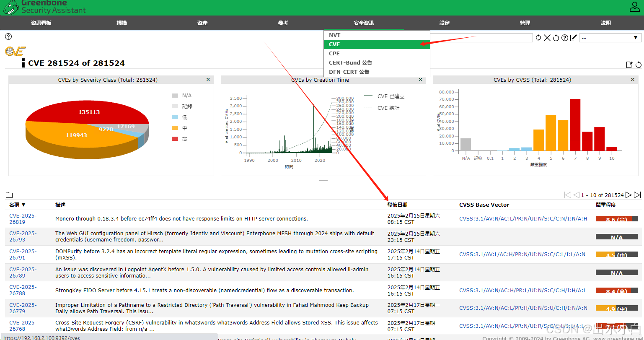Open the 掃描 menu
The image size is (644, 340).
tap(122, 23)
